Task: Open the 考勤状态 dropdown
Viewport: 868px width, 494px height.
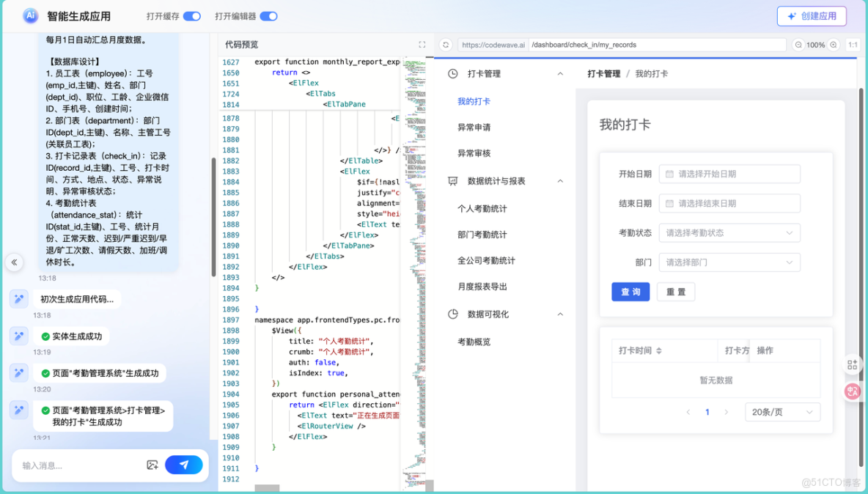Action: (x=729, y=232)
